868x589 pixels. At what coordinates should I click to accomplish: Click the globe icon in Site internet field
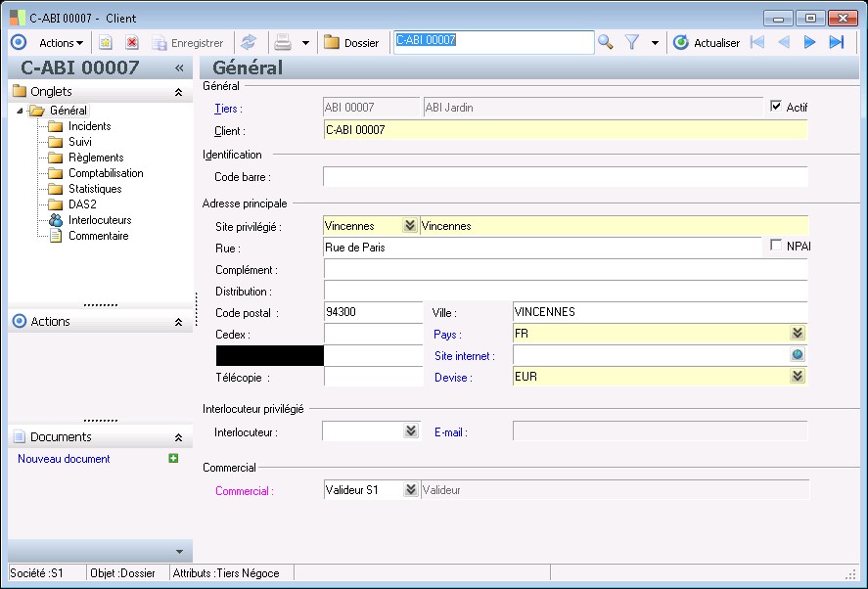pyautogui.click(x=798, y=356)
